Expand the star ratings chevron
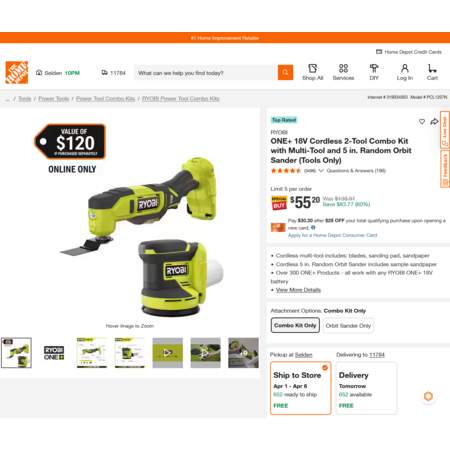450x450 pixels. 321,171
